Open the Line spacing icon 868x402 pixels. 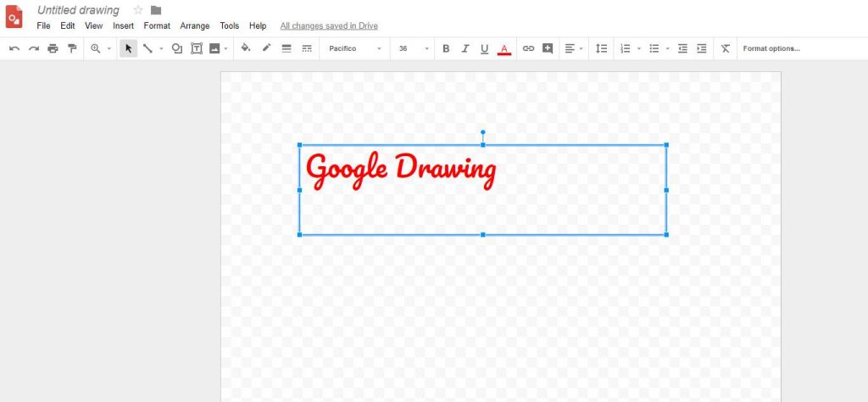click(x=601, y=48)
